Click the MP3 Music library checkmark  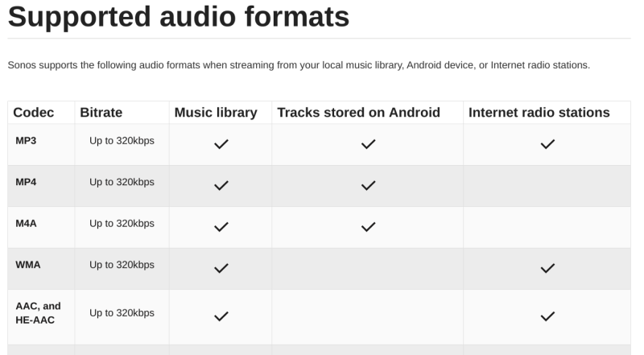click(221, 144)
